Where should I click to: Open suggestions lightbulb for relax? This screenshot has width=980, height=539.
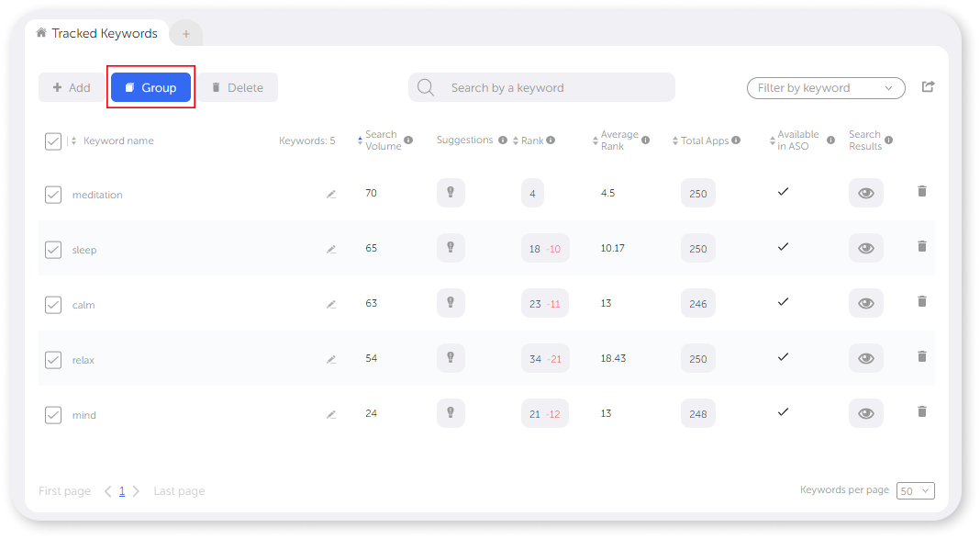[451, 358]
